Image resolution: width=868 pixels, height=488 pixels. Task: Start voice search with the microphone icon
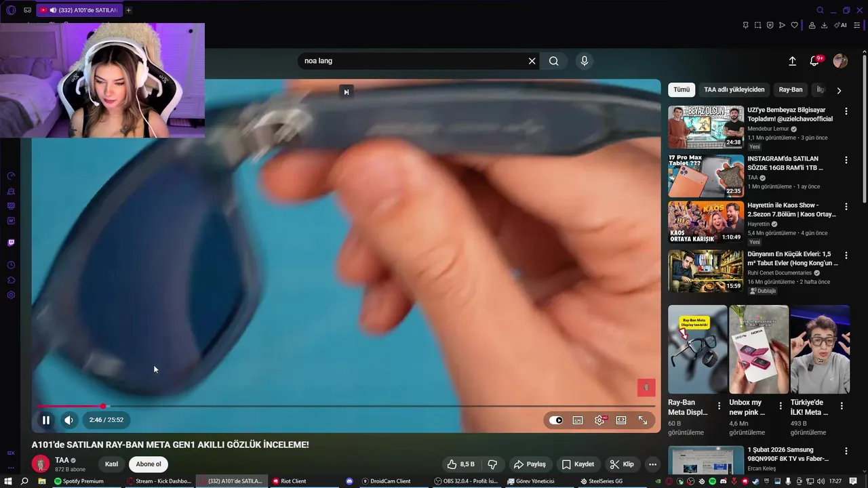point(585,61)
